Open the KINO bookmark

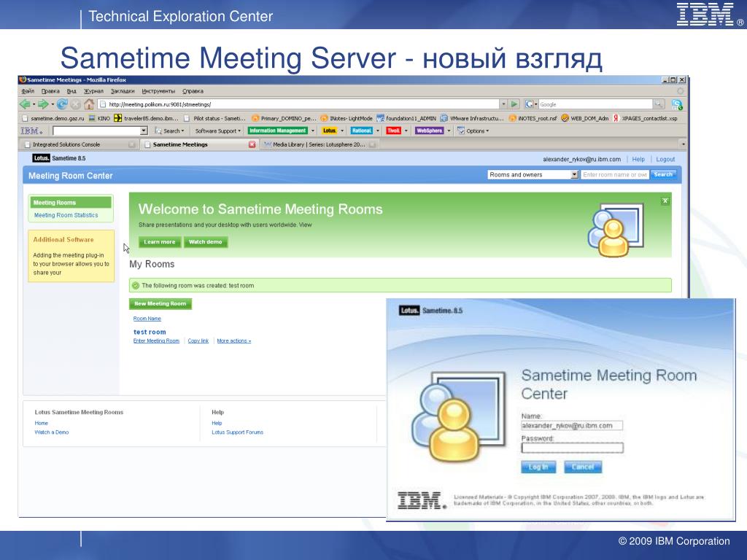[x=99, y=118]
